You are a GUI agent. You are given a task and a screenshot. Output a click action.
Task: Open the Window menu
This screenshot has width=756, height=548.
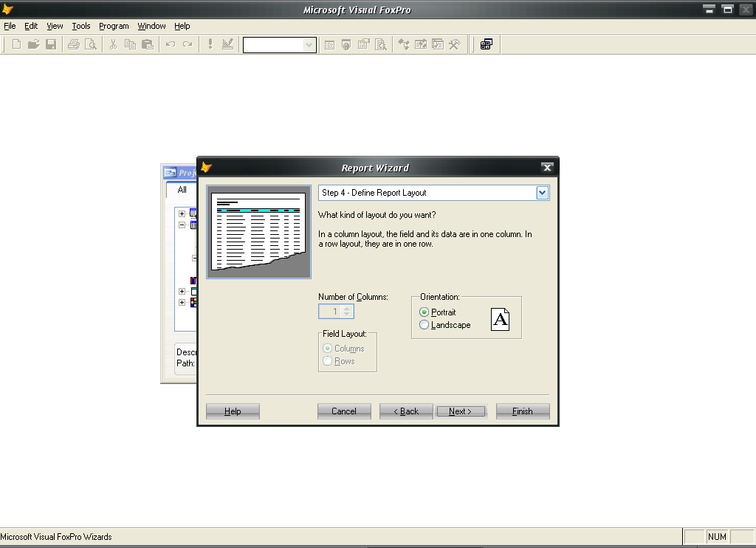pos(151,26)
